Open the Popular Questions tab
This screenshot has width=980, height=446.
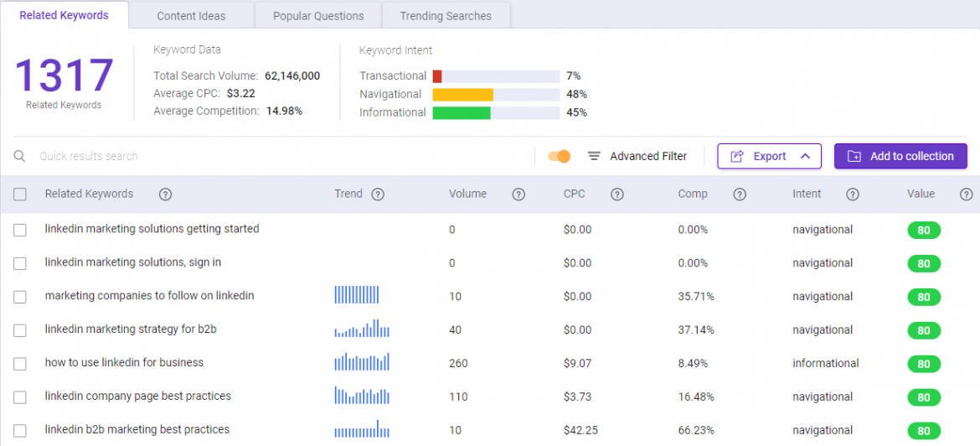[318, 16]
